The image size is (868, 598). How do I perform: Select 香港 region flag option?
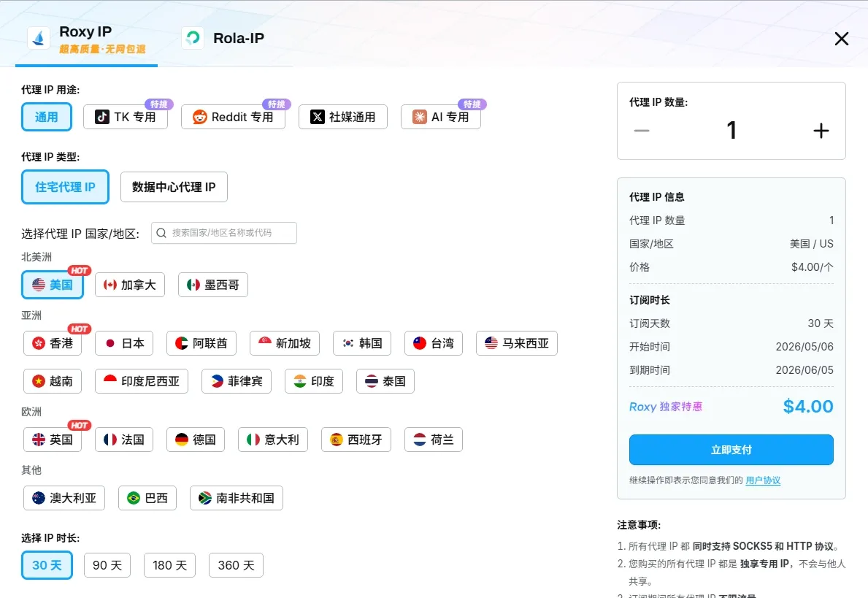pyautogui.click(x=53, y=343)
